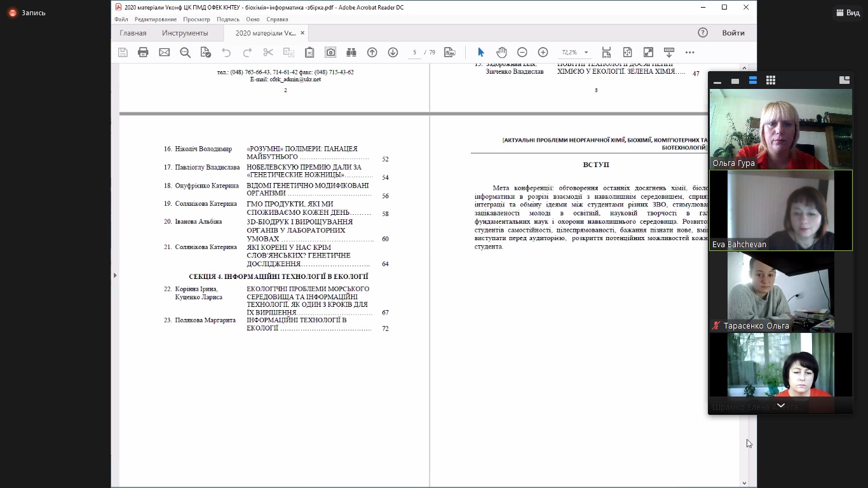The image size is (868, 488).
Task: Click author name Павліоглу Владислава
Action: 207,167
